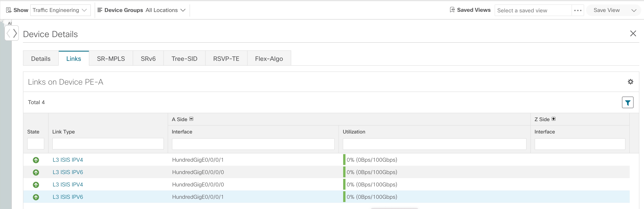644x209 pixels.
Task: Click up-state icon for HundredGigE0/0/0/1 IPV4 row
Action: (36, 160)
